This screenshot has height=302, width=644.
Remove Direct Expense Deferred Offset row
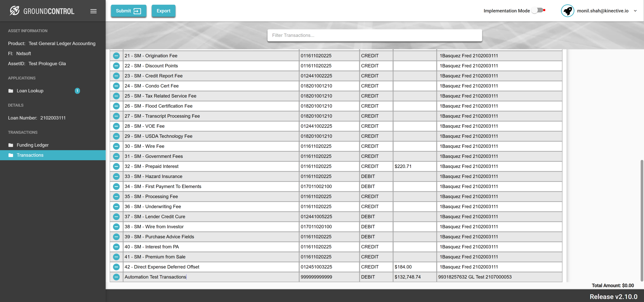pyautogui.click(x=116, y=267)
